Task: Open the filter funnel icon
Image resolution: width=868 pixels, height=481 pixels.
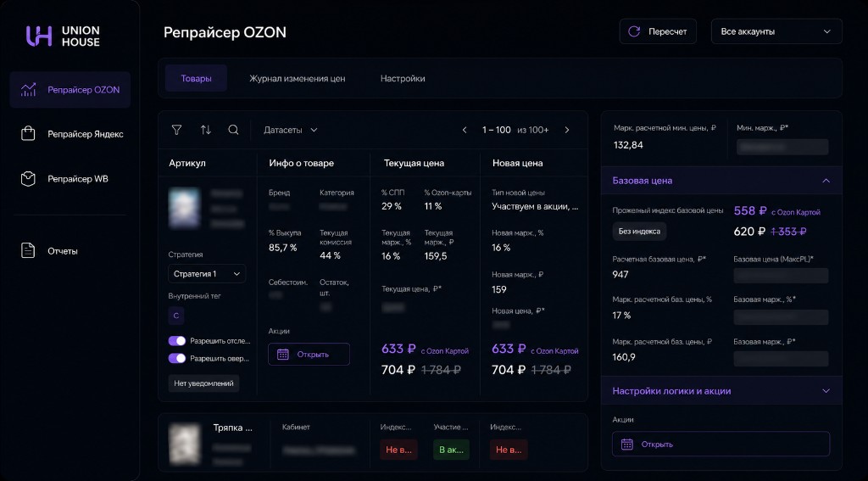Action: coord(176,130)
